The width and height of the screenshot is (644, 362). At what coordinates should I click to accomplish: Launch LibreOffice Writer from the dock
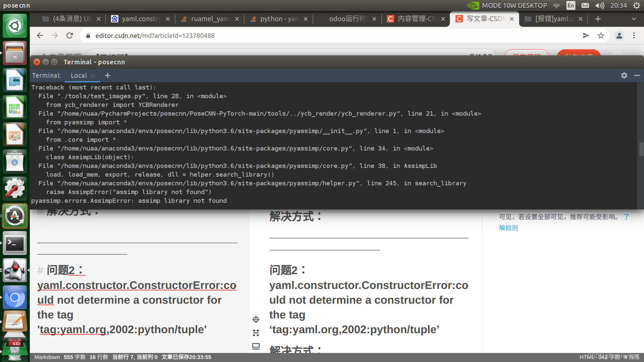pyautogui.click(x=15, y=80)
